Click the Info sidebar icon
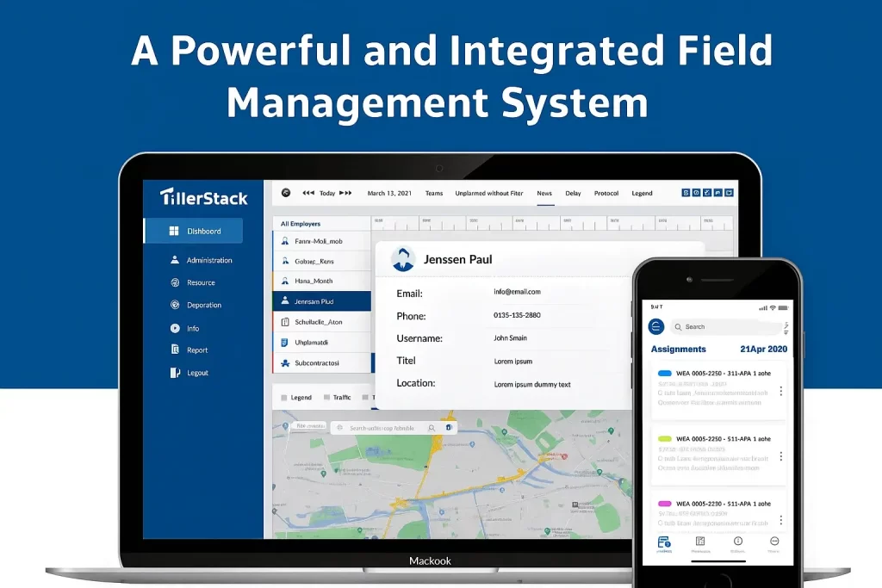This screenshot has height=588, width=882. coord(175,327)
